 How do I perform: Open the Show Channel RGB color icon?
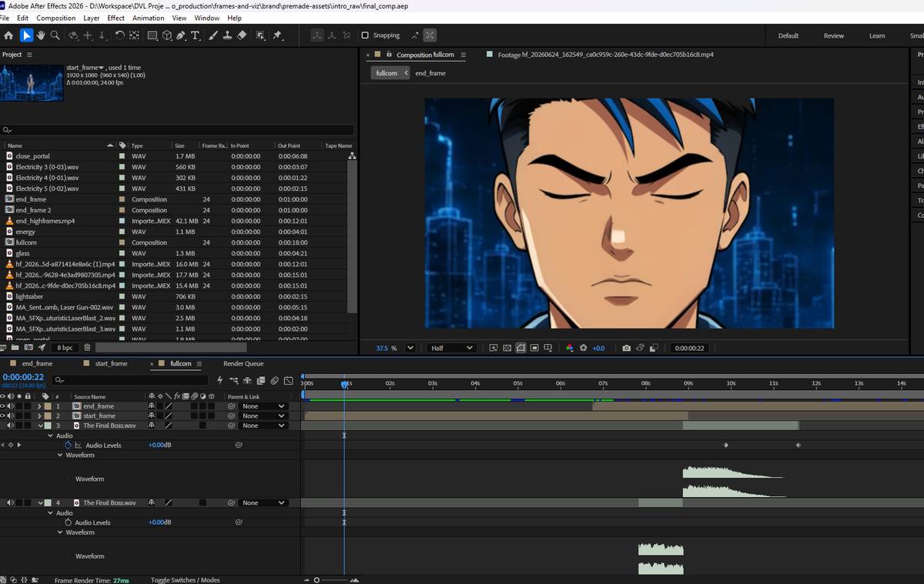[570, 348]
